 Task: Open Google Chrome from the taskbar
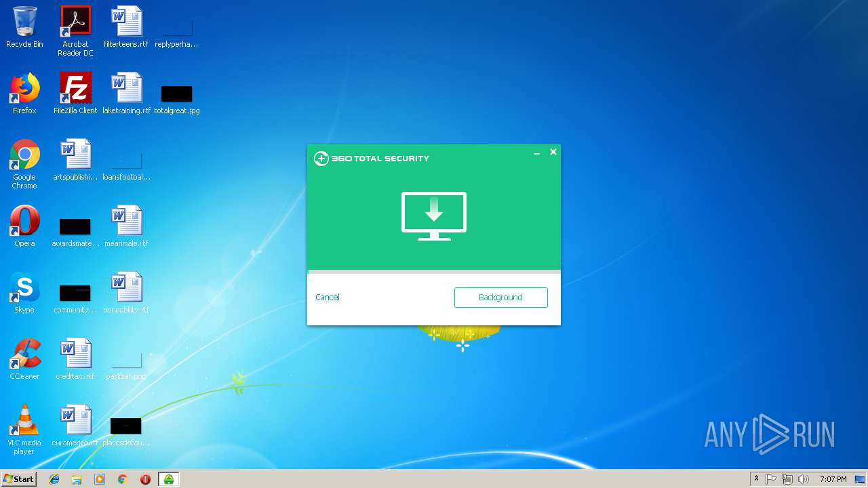tap(123, 479)
